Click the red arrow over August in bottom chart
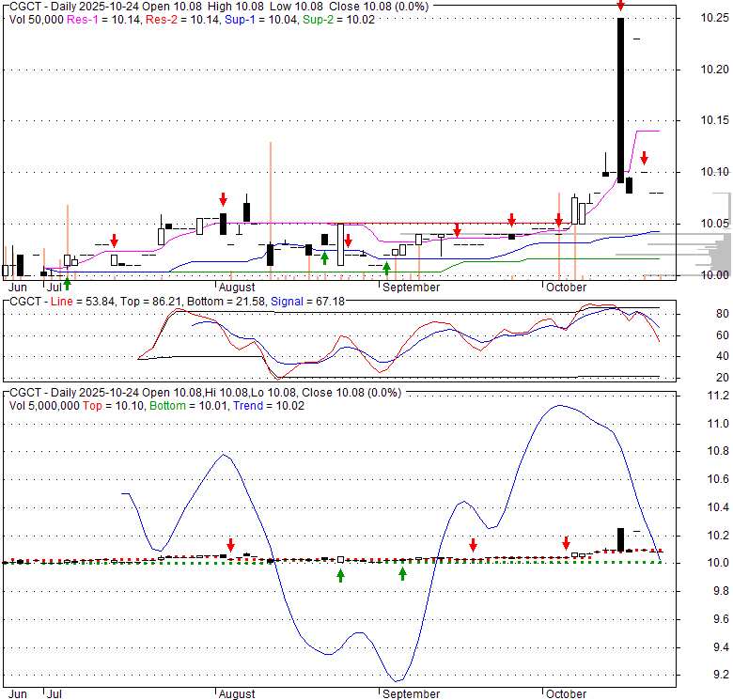This screenshot has width=733, height=700. pos(231,545)
